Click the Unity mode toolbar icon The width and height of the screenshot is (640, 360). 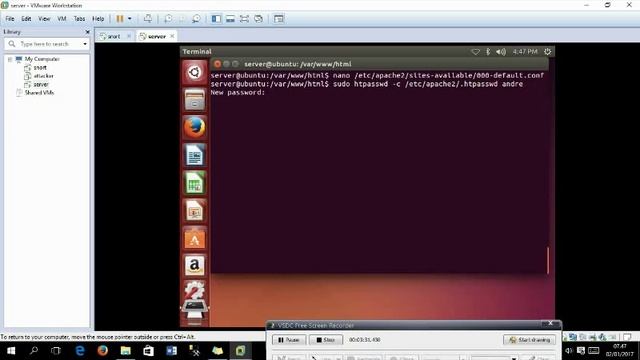(258, 19)
